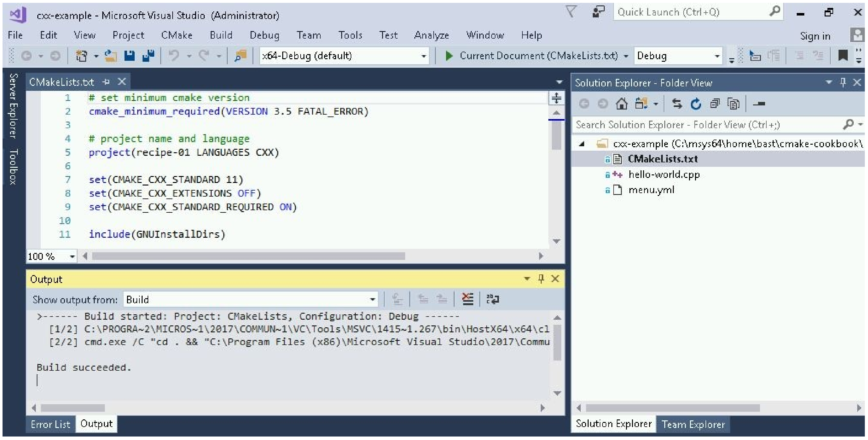
Task: Click the Save All toolbar icon
Action: coord(148,56)
